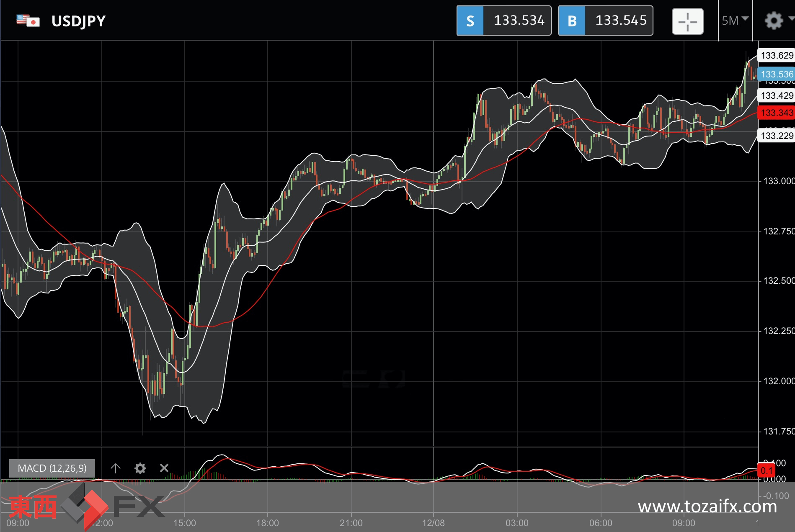Open the 5M timeframe dropdown

[x=735, y=21]
